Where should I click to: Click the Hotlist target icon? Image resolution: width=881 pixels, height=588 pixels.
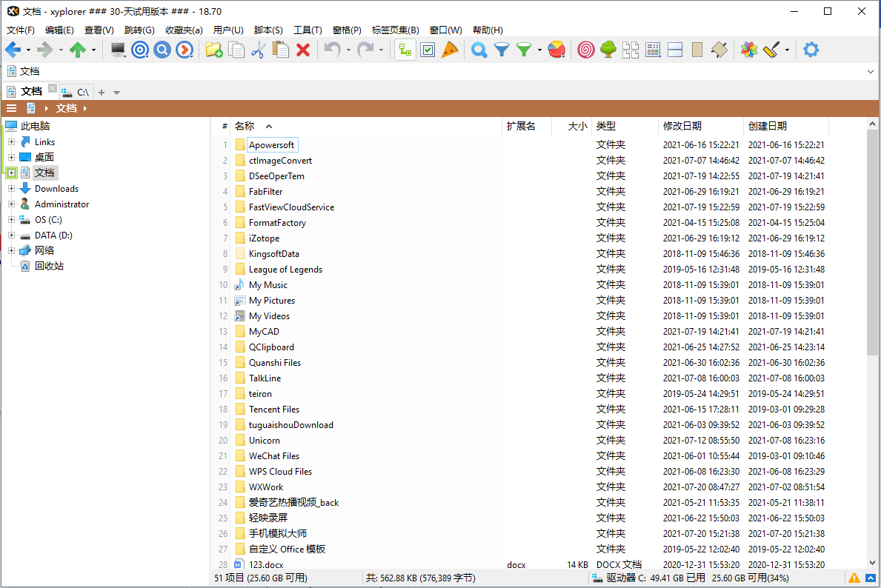click(x=140, y=50)
